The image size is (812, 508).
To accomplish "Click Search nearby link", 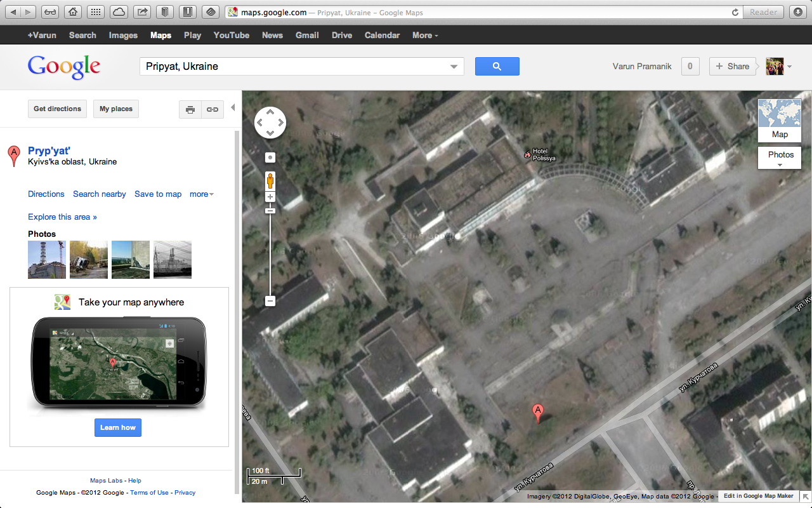I will click(100, 194).
